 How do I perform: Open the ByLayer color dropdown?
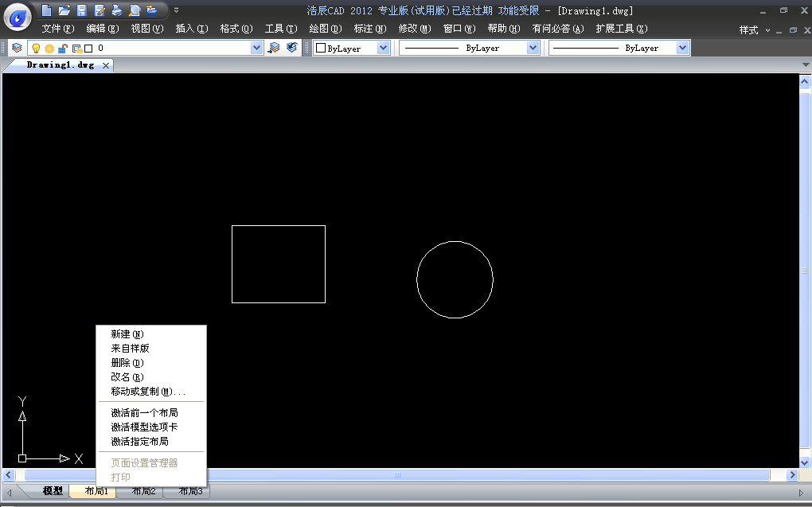[x=383, y=48]
